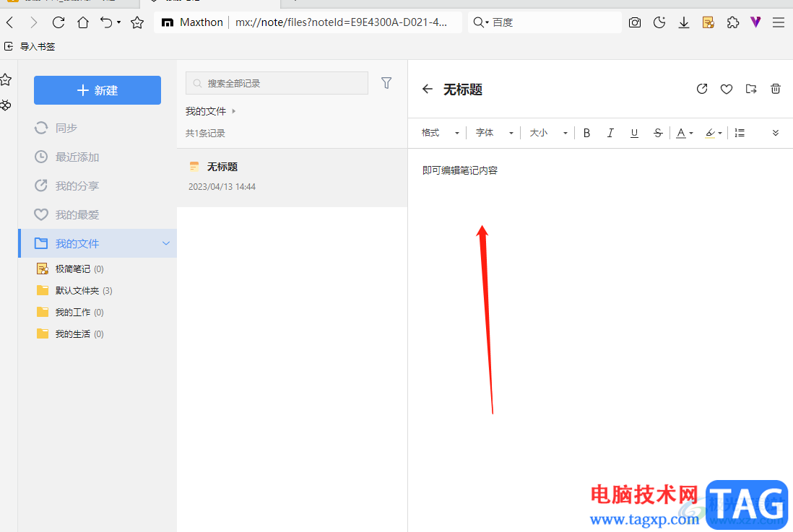The height and width of the screenshot is (532, 793).
Task: Select 我的文件 in sidebar
Action: pos(97,243)
